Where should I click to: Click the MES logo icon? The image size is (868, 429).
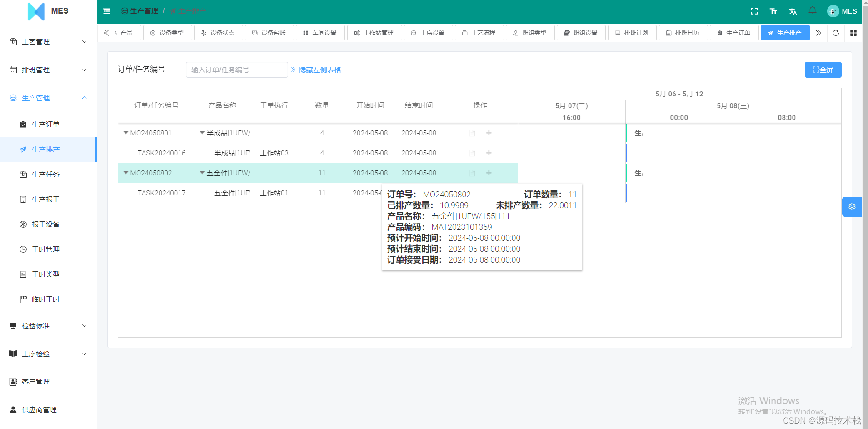tap(36, 11)
